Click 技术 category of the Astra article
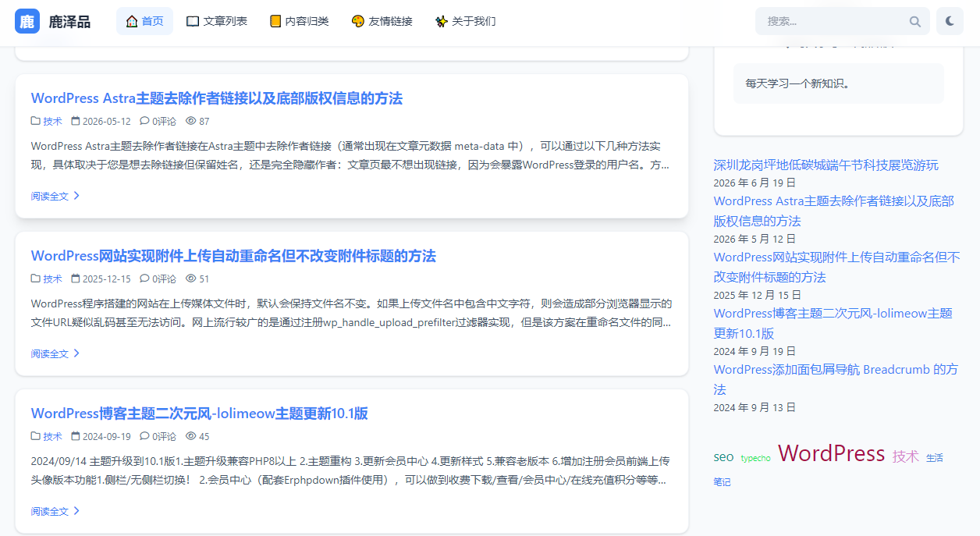980x536 pixels. click(x=52, y=121)
